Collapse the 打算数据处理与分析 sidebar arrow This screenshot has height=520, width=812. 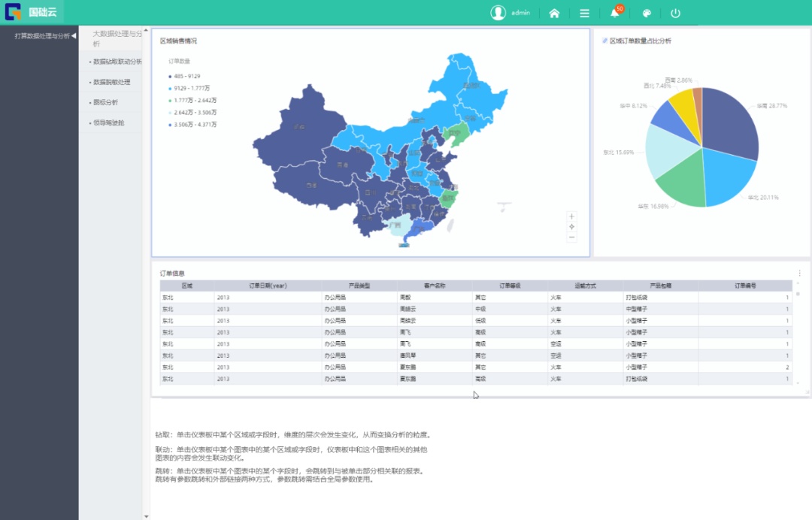[74, 36]
